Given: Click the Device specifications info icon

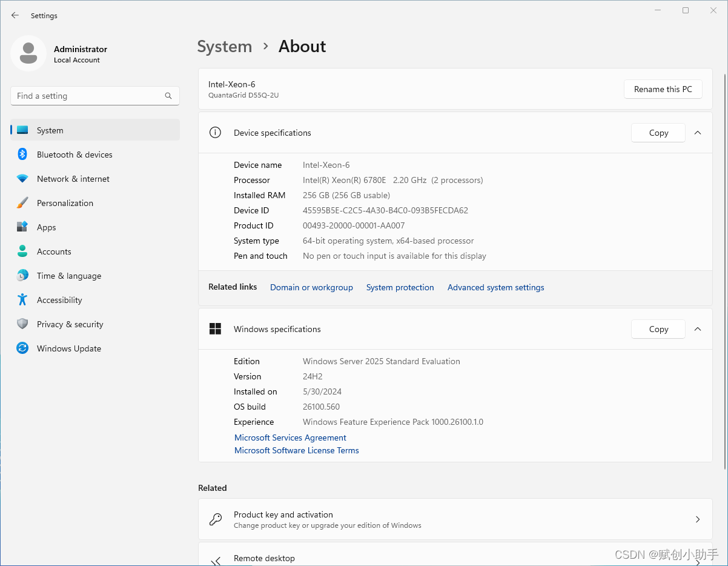Looking at the screenshot, I should pyautogui.click(x=215, y=133).
